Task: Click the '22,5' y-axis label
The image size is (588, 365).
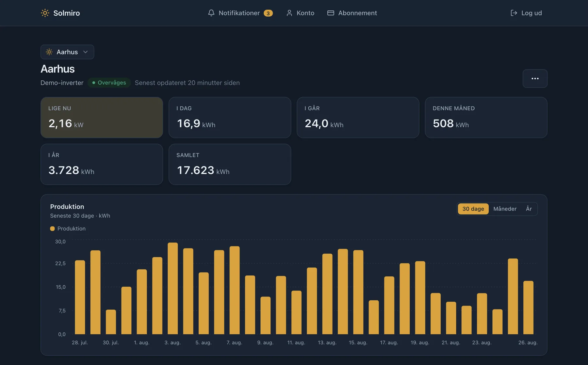Action: pos(60,263)
